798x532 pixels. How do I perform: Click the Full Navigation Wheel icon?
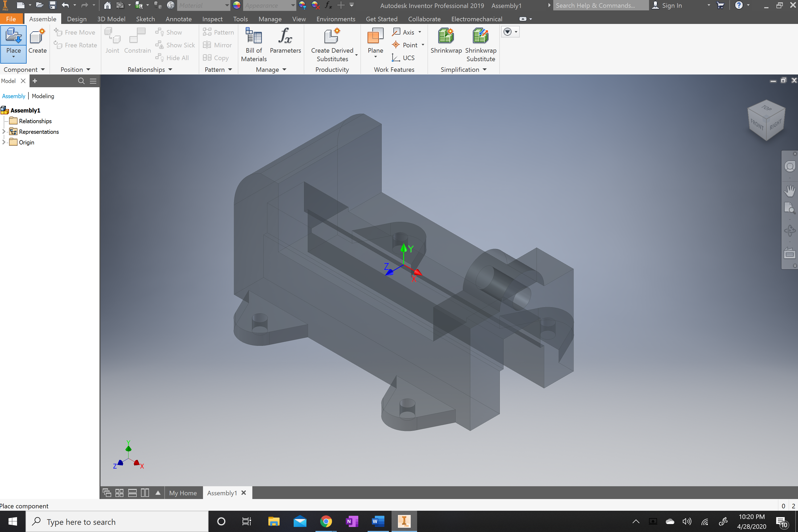pos(789,167)
